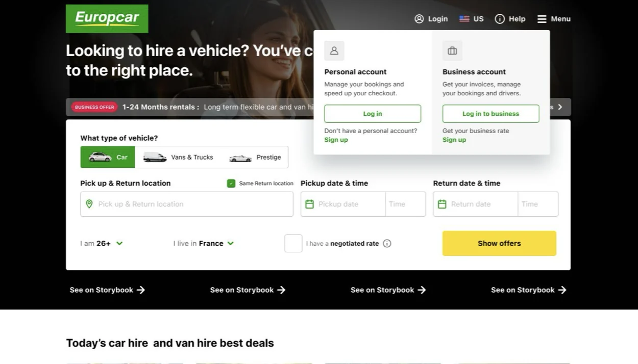Click the Log in to business button

tap(490, 114)
